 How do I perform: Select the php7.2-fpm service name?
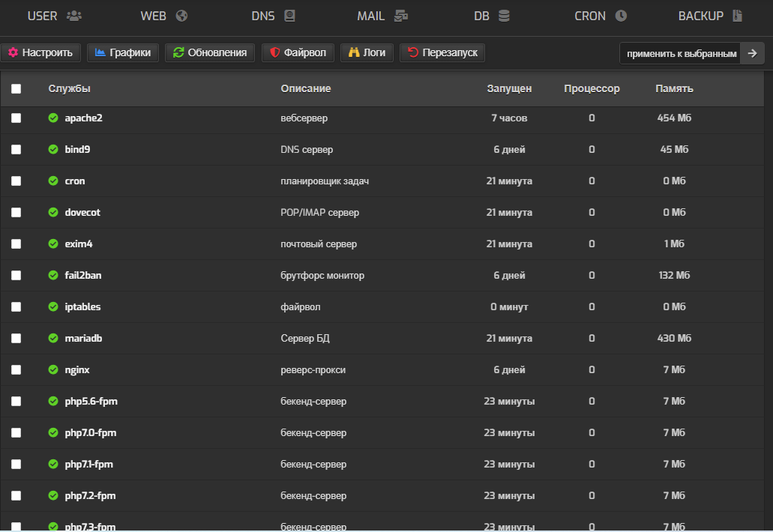click(x=90, y=496)
